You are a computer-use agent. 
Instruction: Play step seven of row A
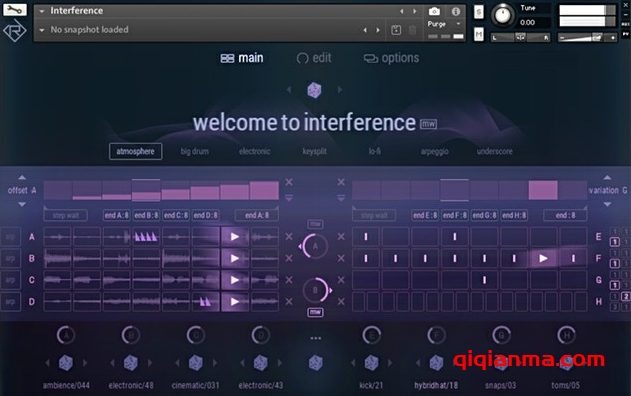(x=235, y=237)
